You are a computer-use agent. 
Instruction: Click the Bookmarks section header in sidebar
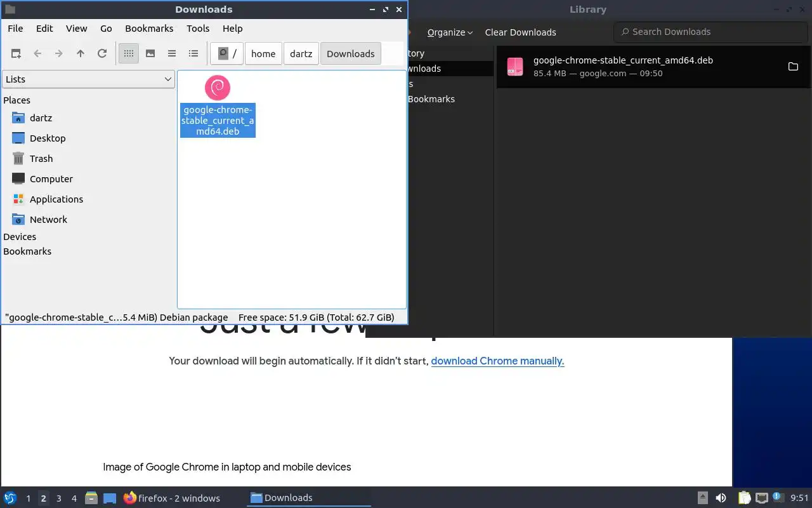point(27,251)
